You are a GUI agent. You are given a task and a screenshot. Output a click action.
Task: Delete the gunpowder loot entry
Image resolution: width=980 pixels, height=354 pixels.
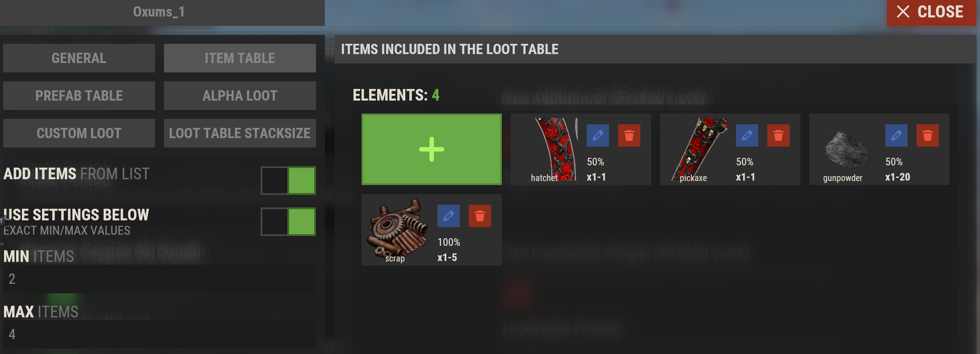(928, 135)
